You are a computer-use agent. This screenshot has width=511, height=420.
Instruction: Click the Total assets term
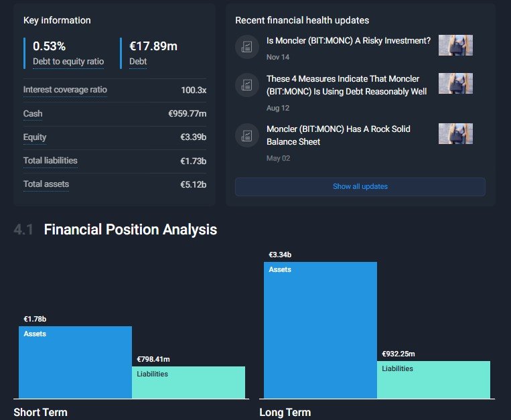(46, 184)
